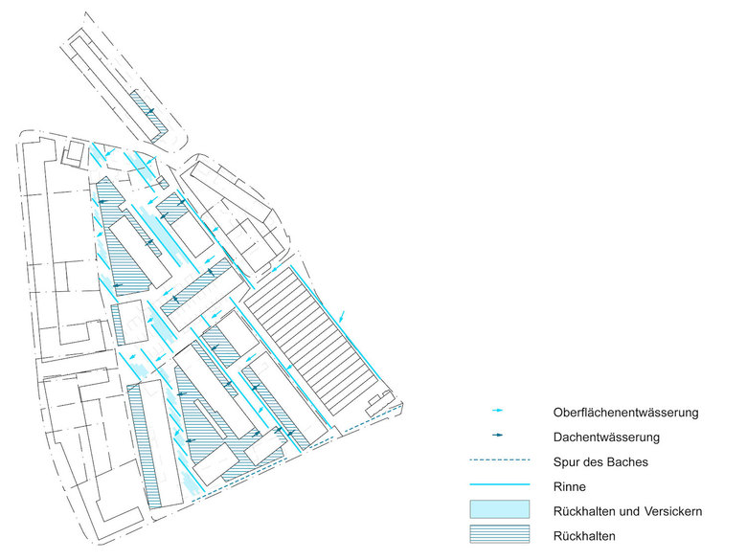Click the surface drainage arrow on the plan's east edge
747x560 pixels.
coord(342,314)
